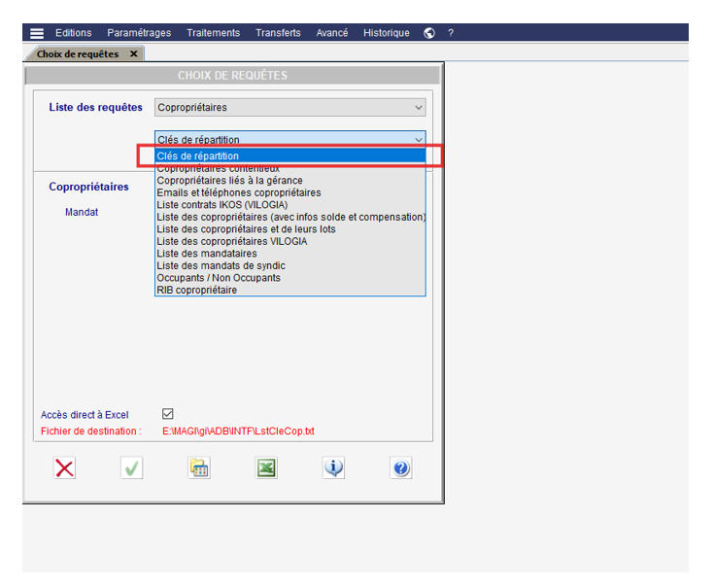Click the blue question mark help icon
The width and height of the screenshot is (714, 588).
[401, 468]
